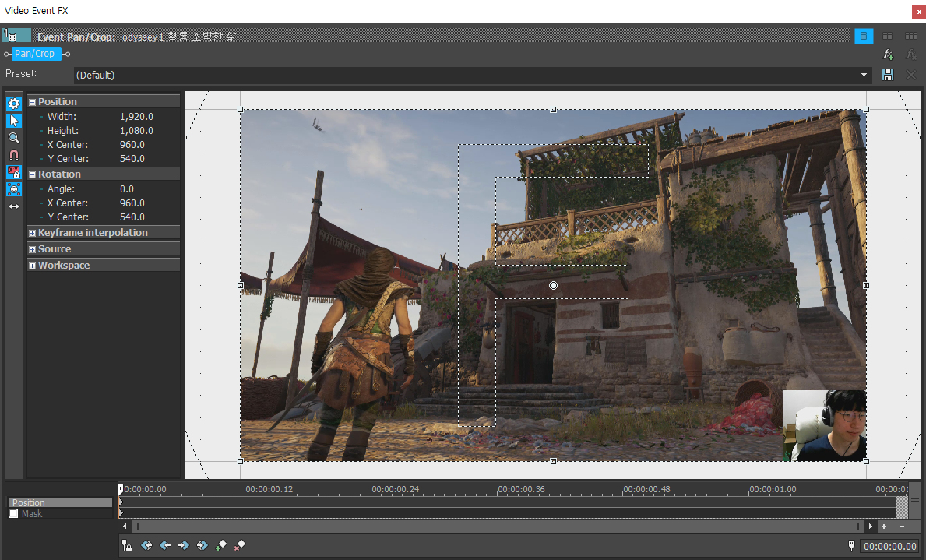Select the Normal Edit arrow tool
The image size is (926, 560).
point(13,121)
